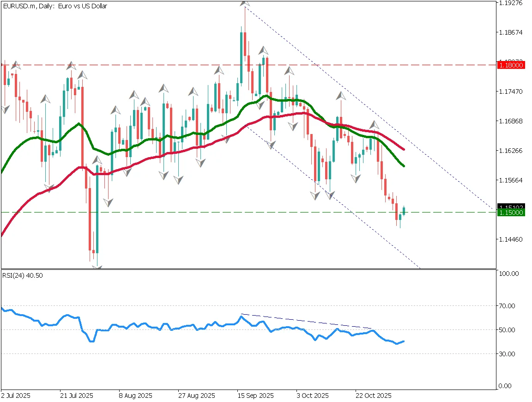Image resolution: width=532 pixels, height=402 pixels.
Task: Select a down arrow sell signal marker
Action: [163, 175]
